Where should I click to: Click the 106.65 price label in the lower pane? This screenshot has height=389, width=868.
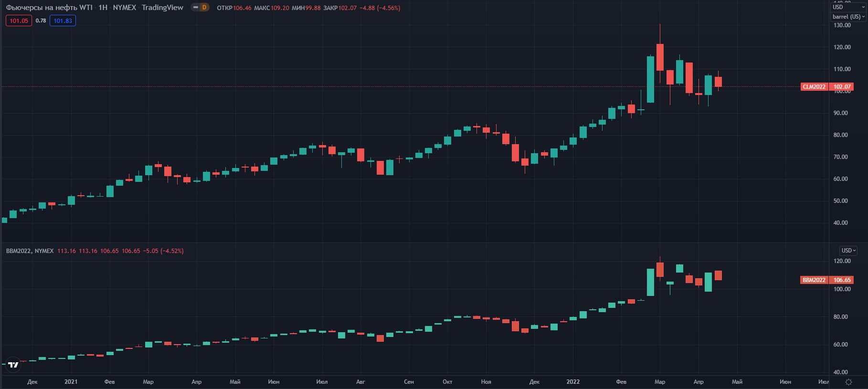tap(842, 280)
